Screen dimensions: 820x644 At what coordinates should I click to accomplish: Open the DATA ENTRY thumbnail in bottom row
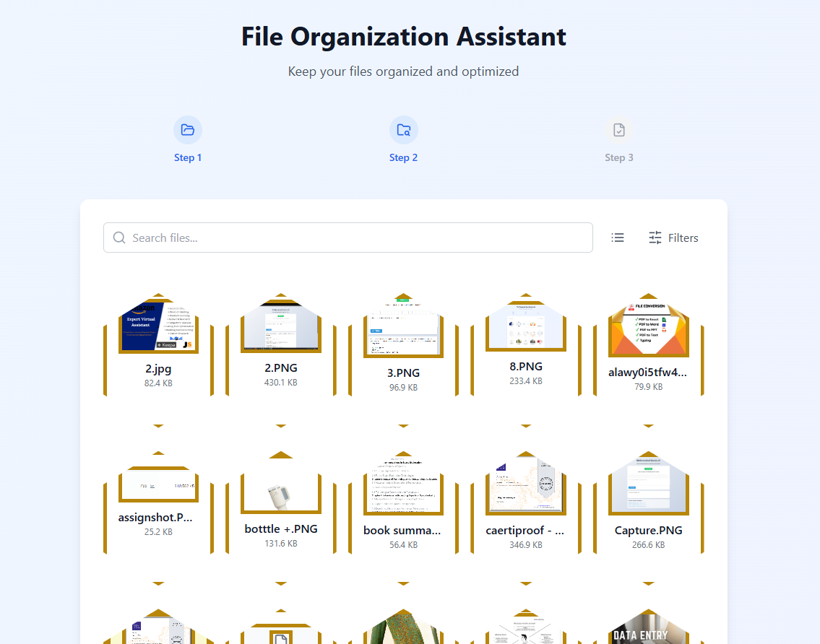tap(649, 630)
